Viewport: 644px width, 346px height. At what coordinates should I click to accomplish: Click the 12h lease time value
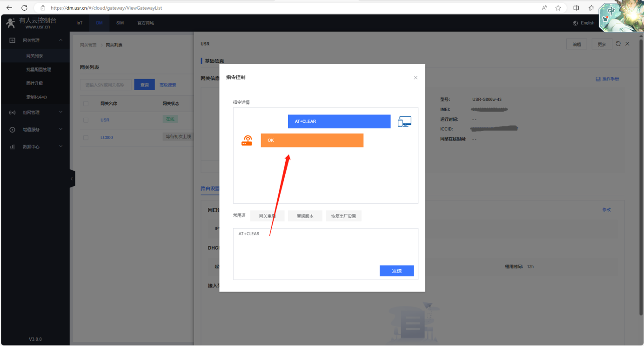(x=530, y=267)
